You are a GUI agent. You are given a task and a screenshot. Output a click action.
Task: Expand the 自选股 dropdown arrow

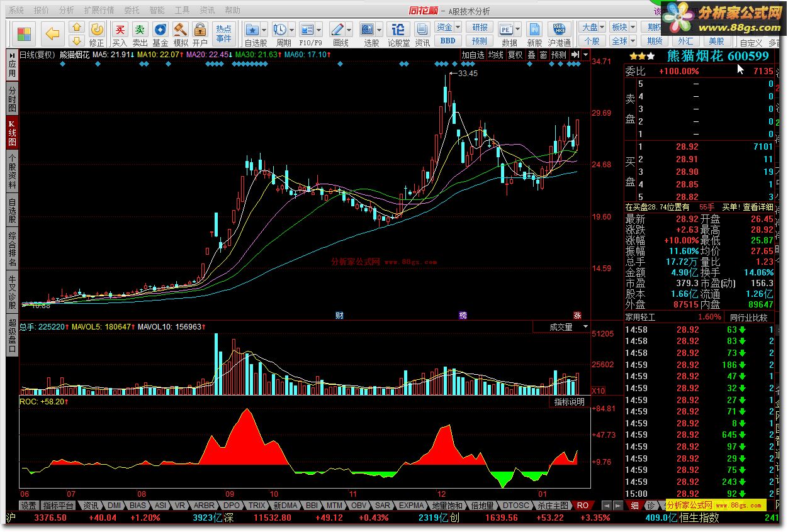pos(264,29)
